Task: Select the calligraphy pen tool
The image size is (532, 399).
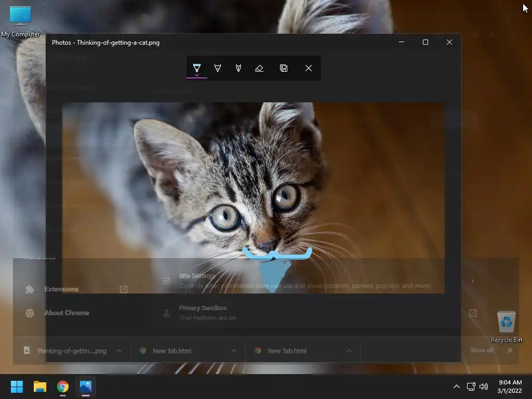Action: (238, 68)
